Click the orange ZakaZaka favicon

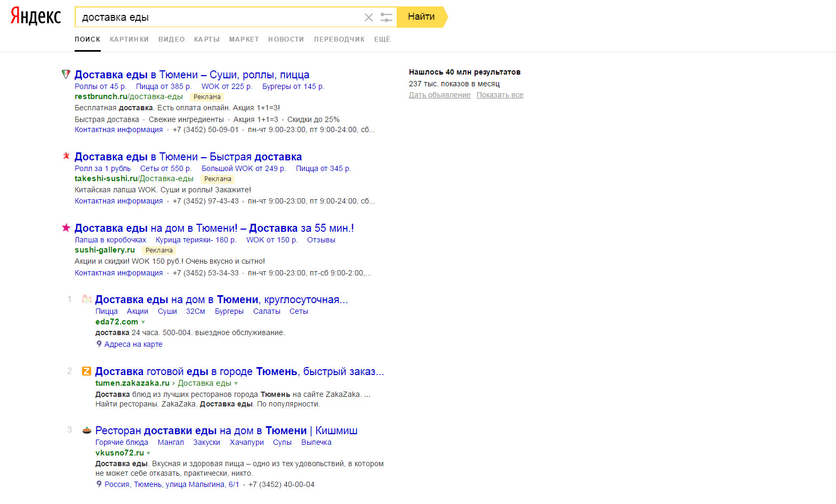pyautogui.click(x=86, y=371)
